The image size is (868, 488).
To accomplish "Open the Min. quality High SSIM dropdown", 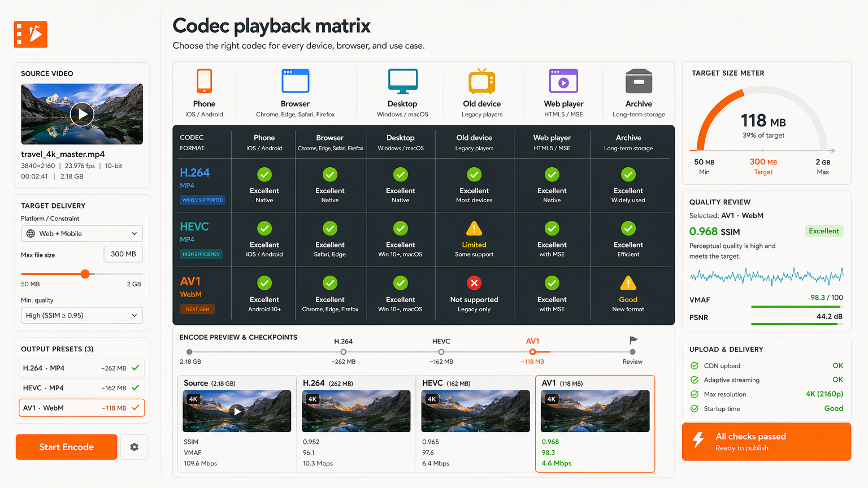I will (x=82, y=316).
